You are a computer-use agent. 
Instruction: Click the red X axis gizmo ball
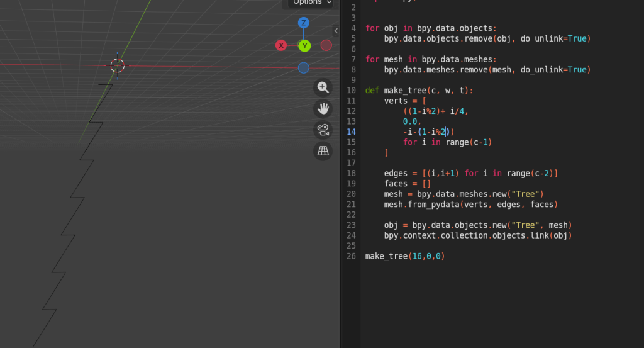(281, 45)
